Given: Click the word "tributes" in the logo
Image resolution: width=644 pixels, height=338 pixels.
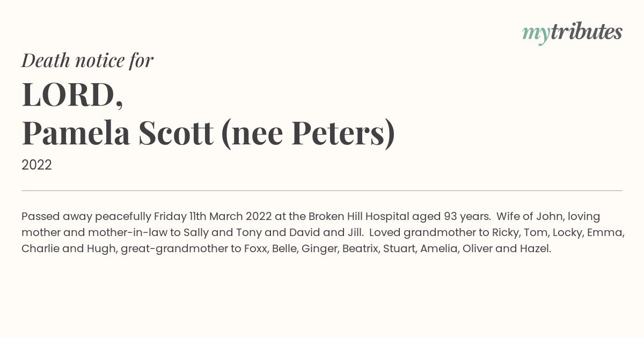Looking at the screenshot, I should pos(587,32).
